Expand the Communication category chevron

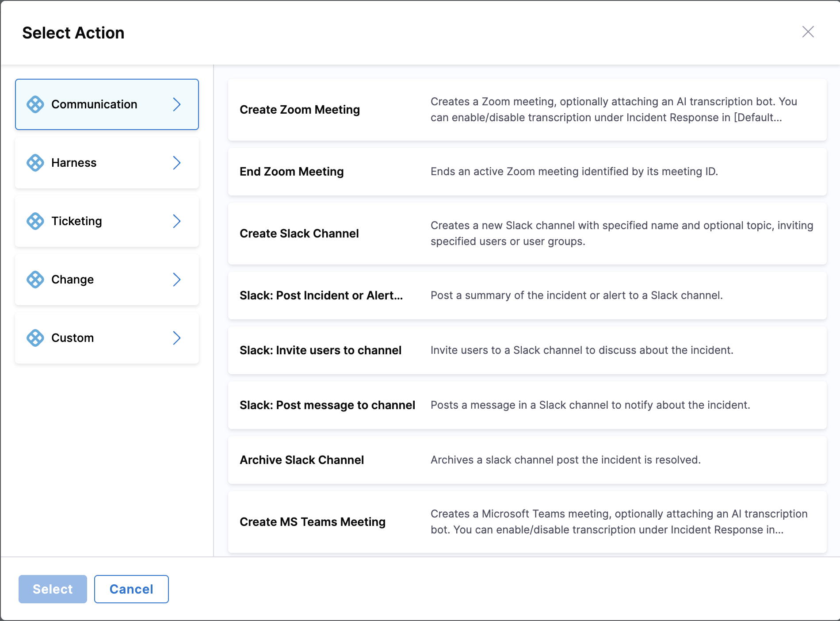tap(178, 104)
